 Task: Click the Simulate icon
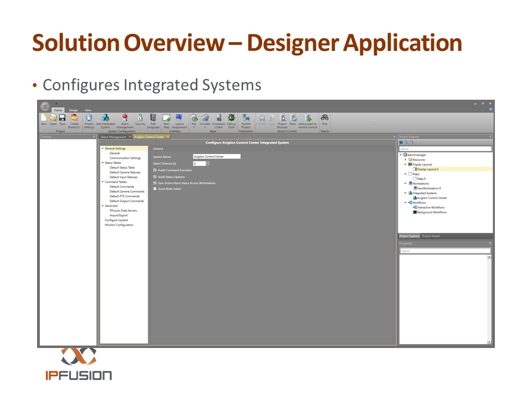pos(205,117)
